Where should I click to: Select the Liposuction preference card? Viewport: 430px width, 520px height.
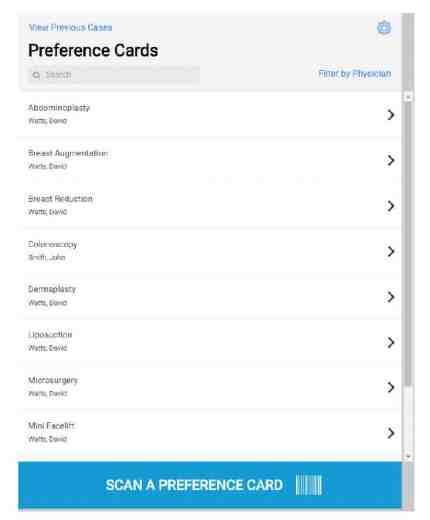pos(210,342)
